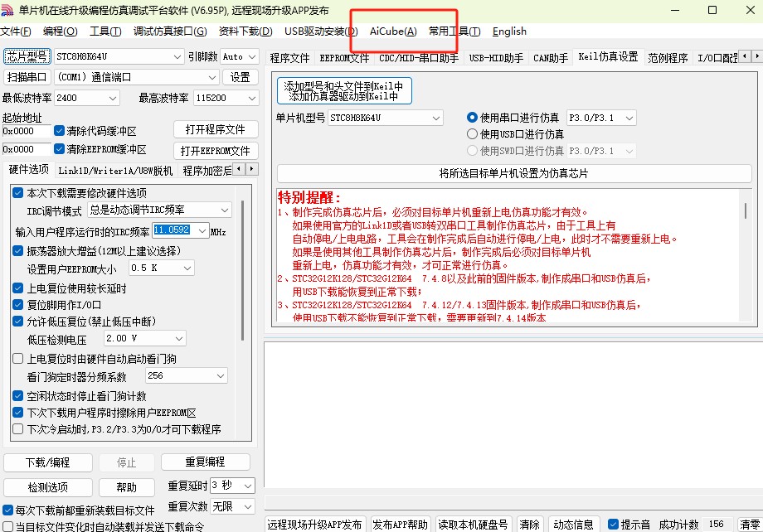The height and width of the screenshot is (532, 763).
Task: Open 设置用户EEPROM大小 0.5 K dropdown
Action: [161, 268]
